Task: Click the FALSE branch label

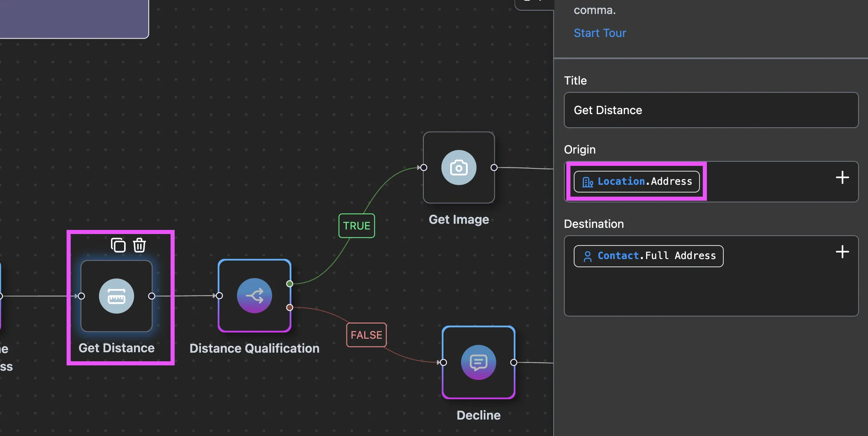Action: [x=366, y=335]
